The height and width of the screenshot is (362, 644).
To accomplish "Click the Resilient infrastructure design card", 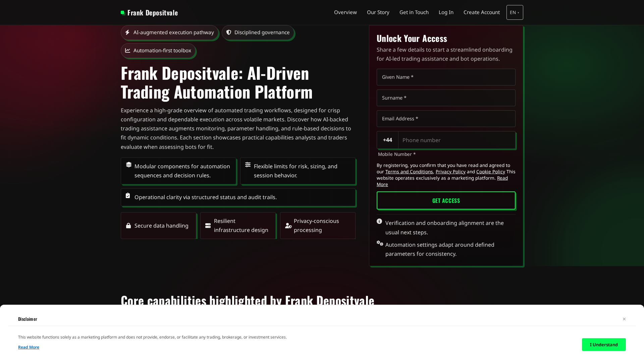I will pos(238,226).
